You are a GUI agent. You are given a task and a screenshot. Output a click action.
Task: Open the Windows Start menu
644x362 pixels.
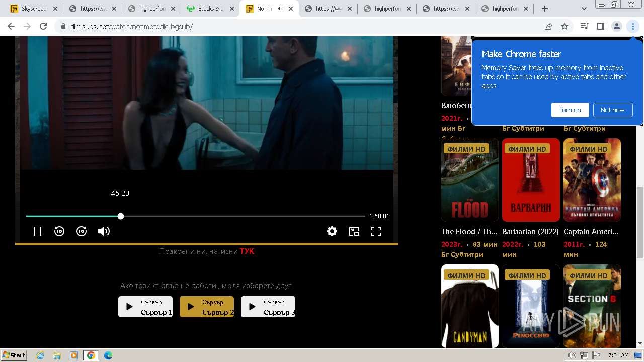coord(14,355)
